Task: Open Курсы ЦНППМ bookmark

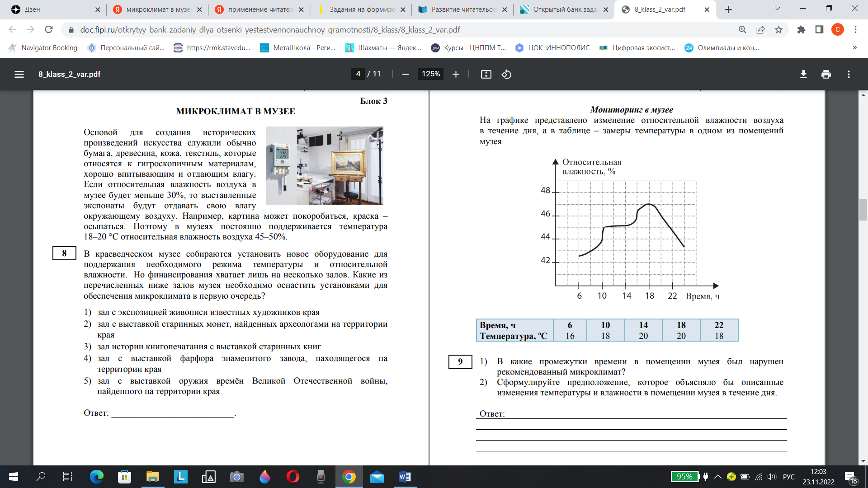Action: coord(469,47)
